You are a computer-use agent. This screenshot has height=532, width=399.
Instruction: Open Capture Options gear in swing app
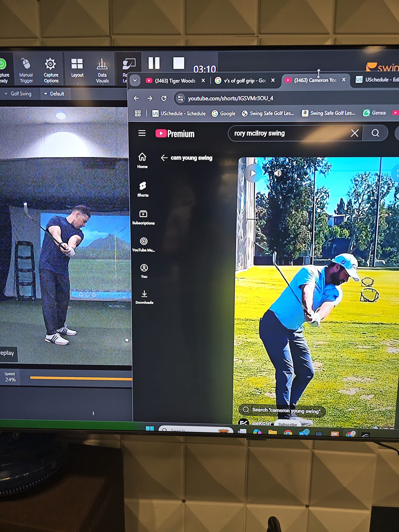pos(51,64)
